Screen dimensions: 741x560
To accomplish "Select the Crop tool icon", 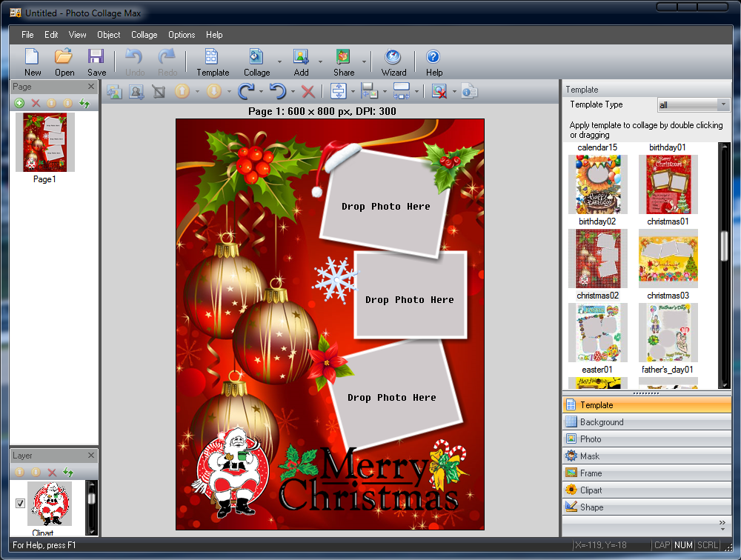I will pos(159,91).
